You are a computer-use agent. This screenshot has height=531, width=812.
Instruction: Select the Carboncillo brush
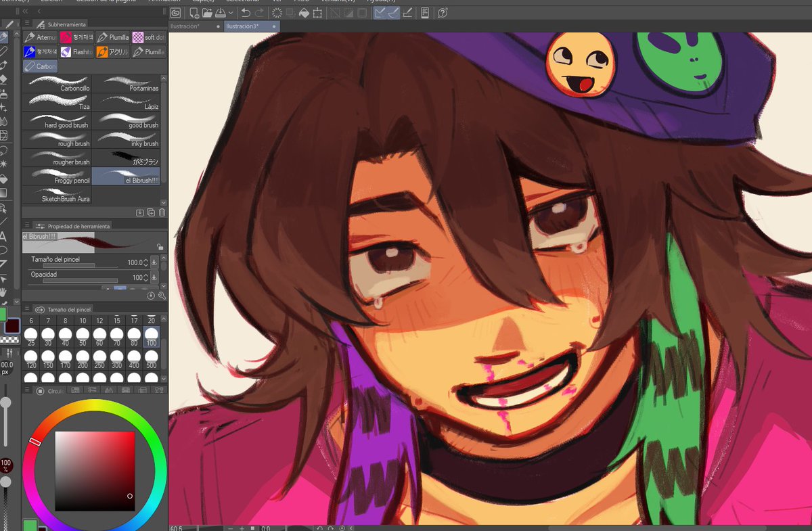(57, 84)
